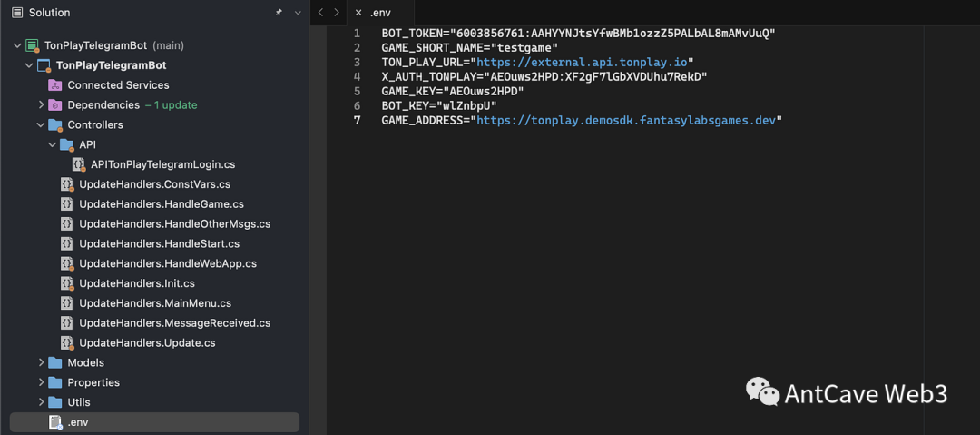Expand the Models folder
Screen dimensions: 980x435
pos(41,363)
